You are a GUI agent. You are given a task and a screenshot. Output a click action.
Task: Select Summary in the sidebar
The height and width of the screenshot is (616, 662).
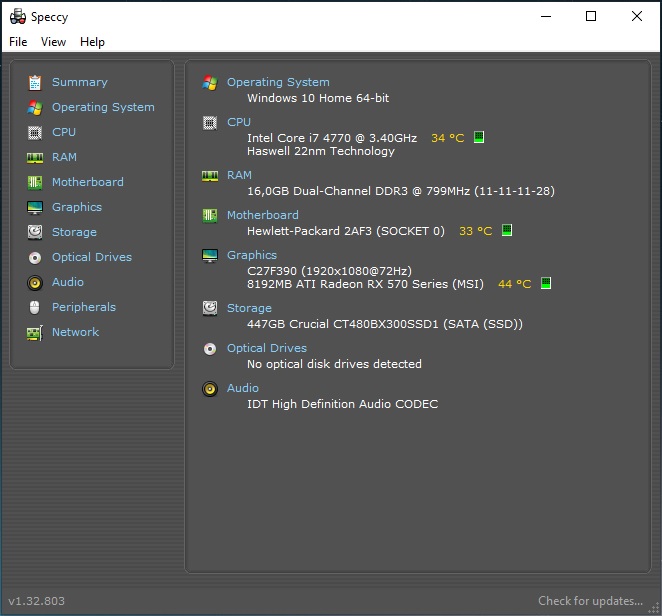[80, 82]
